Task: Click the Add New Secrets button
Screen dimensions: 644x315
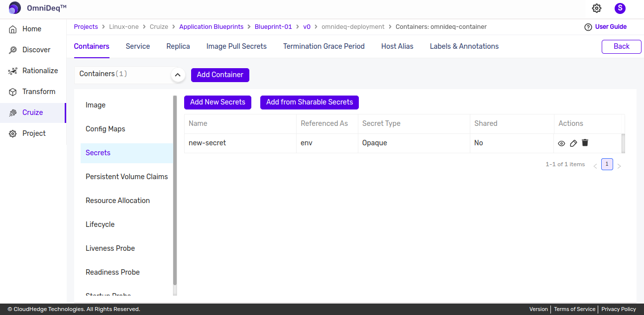Action: [217, 102]
